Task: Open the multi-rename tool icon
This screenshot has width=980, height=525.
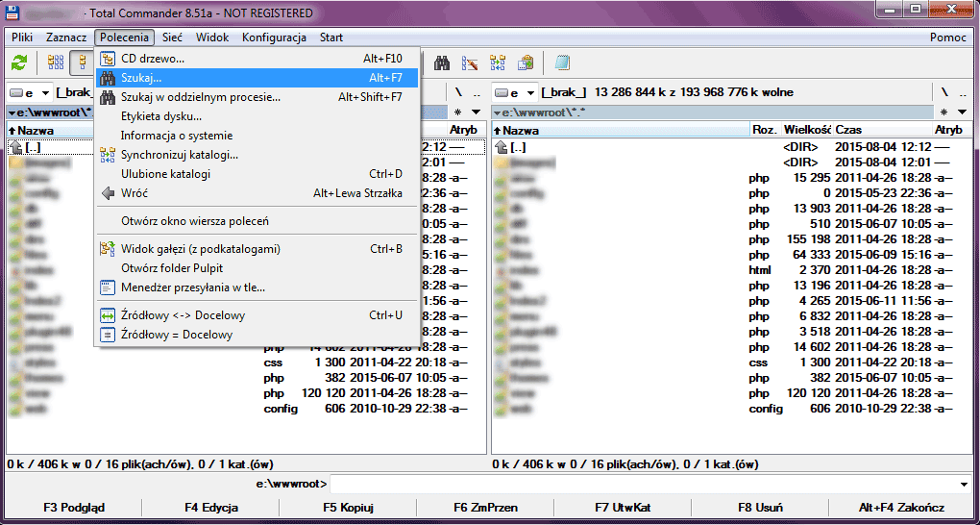Action: [470, 63]
